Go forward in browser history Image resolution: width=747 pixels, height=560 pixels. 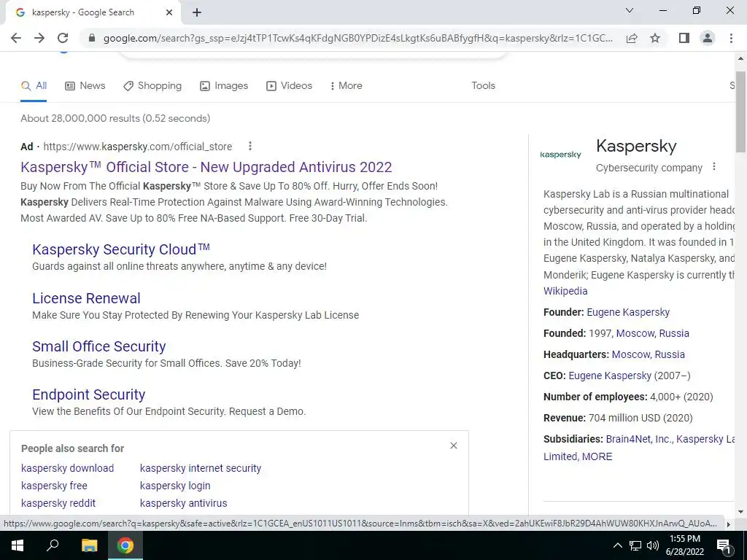point(39,38)
